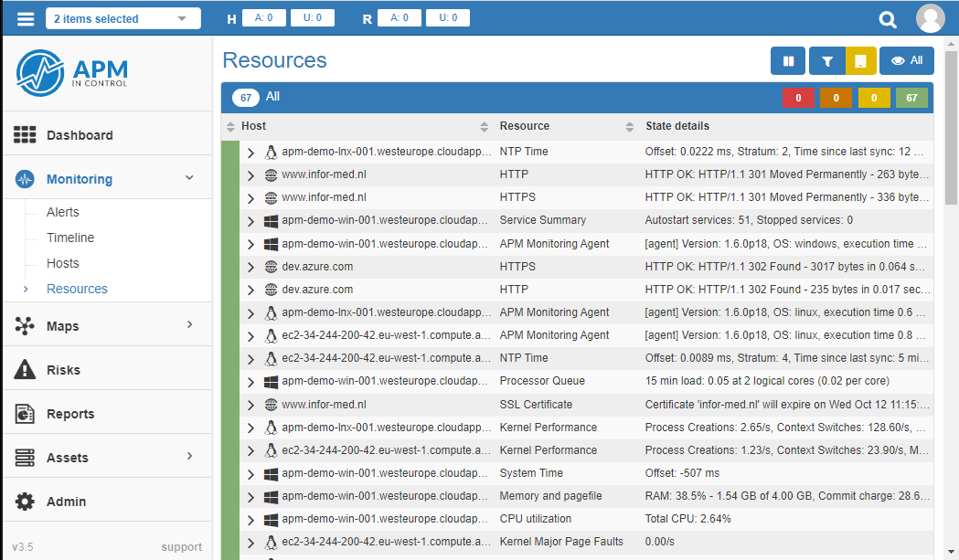Image resolution: width=959 pixels, height=560 pixels.
Task: Click the search magnifier icon
Action: click(888, 19)
